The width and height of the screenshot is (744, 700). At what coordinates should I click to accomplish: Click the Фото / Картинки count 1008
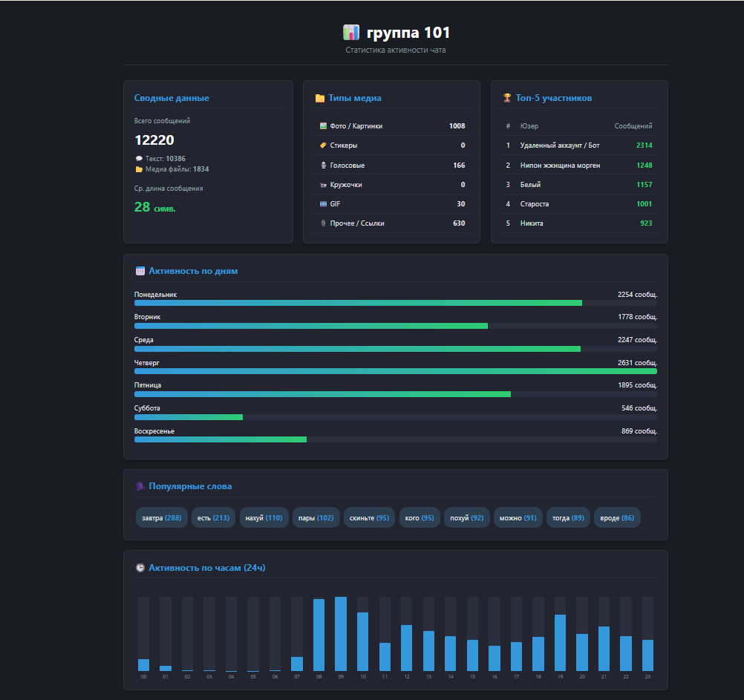point(457,125)
